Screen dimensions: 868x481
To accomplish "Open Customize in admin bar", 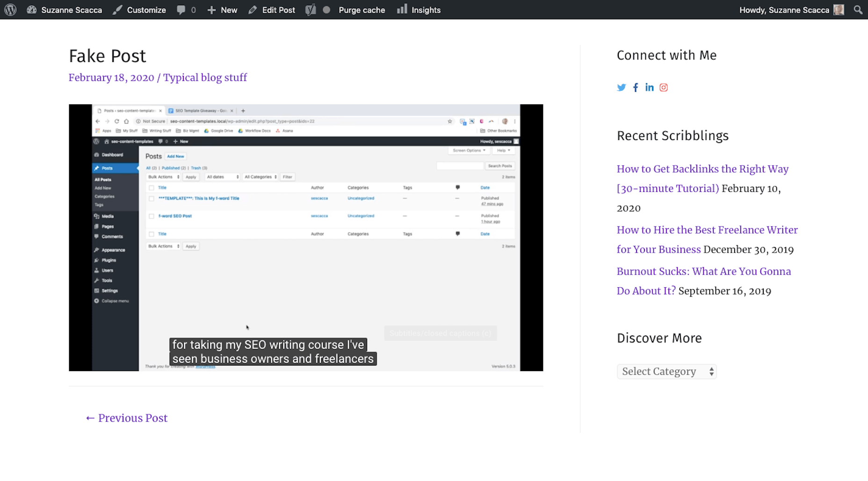I will [139, 10].
